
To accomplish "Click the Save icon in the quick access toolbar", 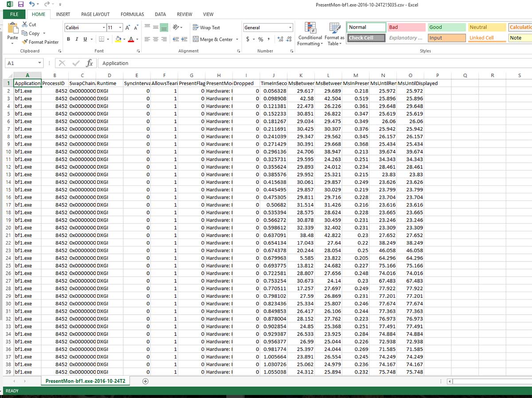I will pos(20,4).
